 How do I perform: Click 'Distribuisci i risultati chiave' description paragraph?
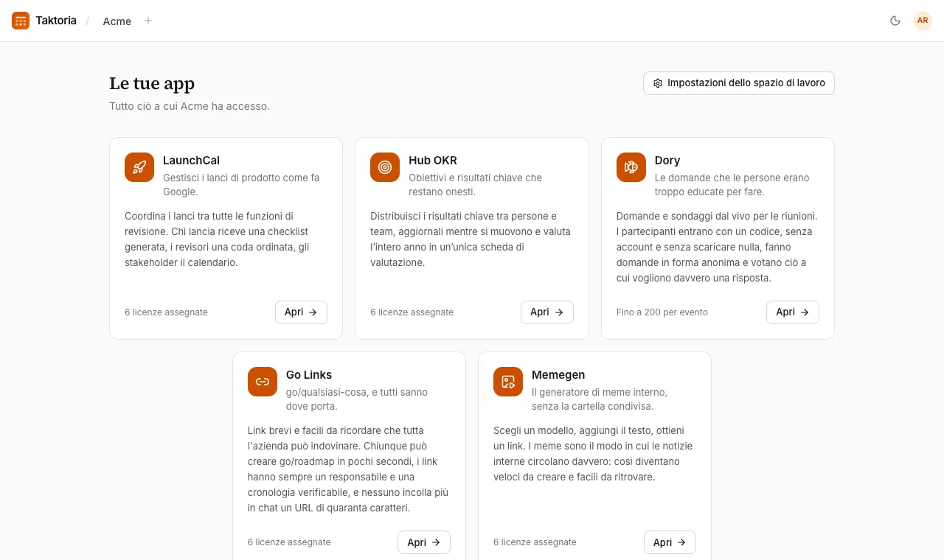click(471, 239)
